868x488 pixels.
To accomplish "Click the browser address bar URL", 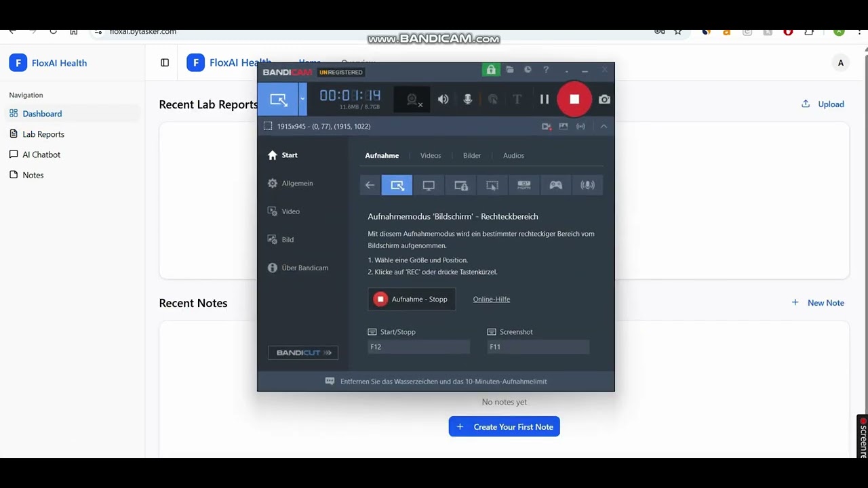I will 143,31.
